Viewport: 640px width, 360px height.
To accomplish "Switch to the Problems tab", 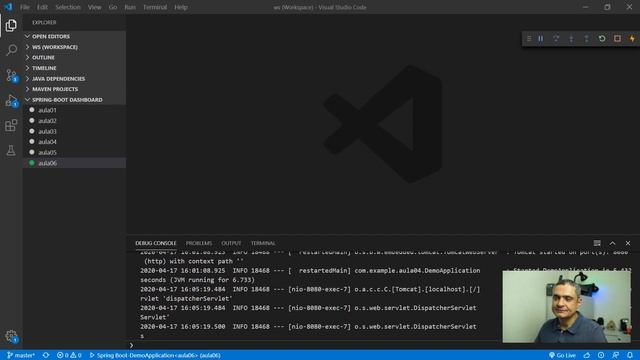I will coord(199,243).
